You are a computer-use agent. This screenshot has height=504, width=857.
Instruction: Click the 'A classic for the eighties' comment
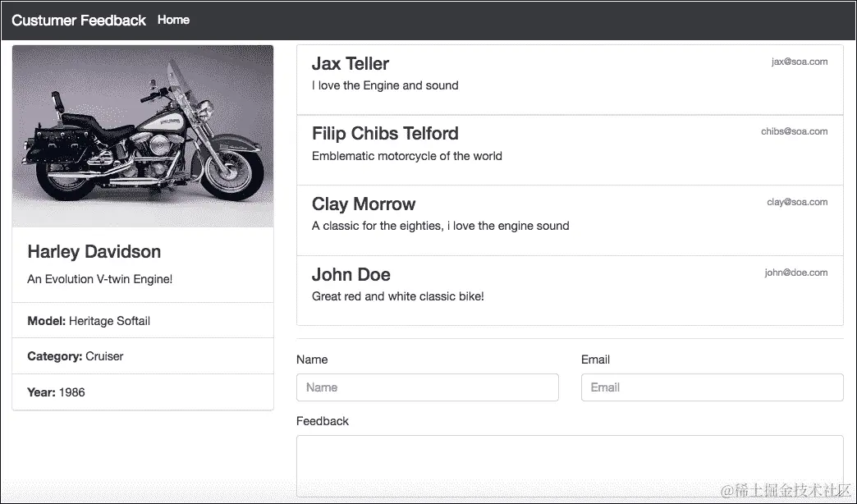click(441, 226)
